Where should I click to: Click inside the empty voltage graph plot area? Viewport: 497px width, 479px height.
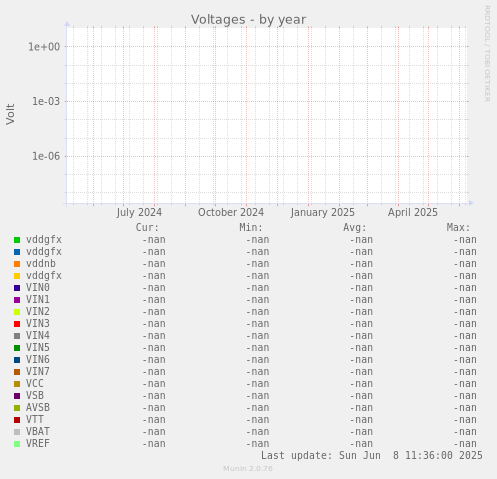(x=267, y=115)
